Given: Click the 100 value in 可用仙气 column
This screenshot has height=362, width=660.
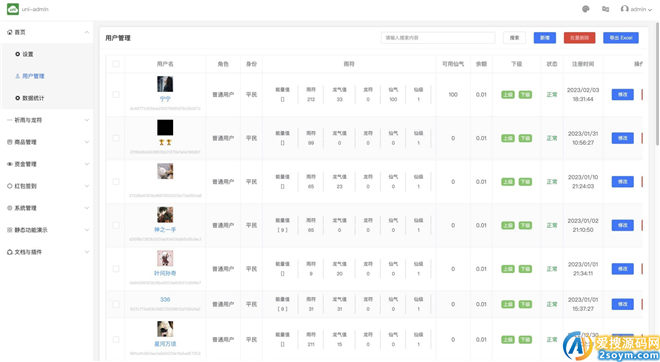Looking at the screenshot, I should (x=453, y=95).
